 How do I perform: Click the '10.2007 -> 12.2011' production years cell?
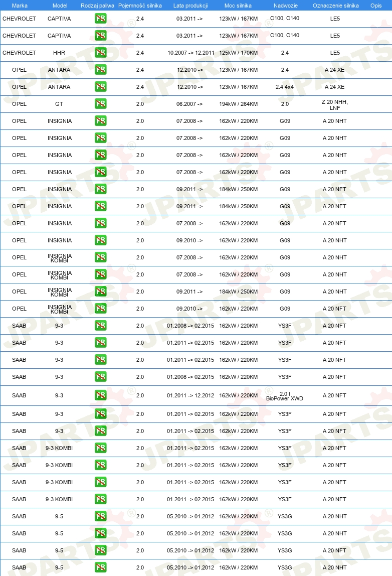pyautogui.click(x=191, y=53)
